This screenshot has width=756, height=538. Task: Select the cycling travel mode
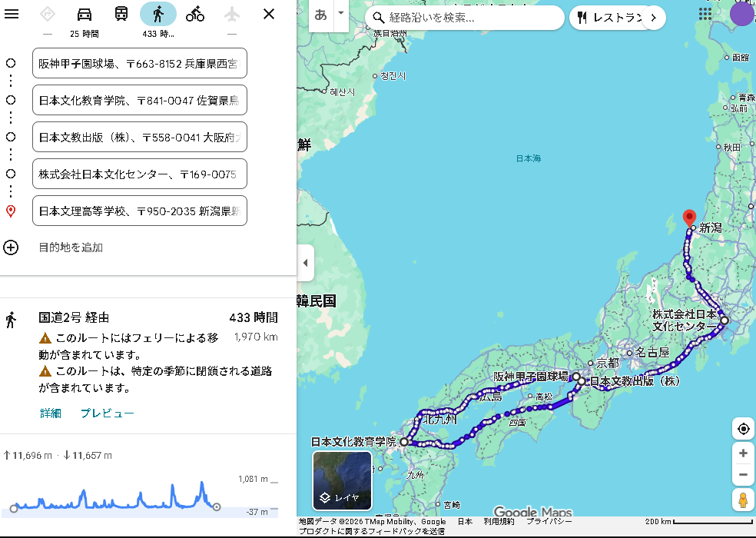pyautogui.click(x=195, y=14)
